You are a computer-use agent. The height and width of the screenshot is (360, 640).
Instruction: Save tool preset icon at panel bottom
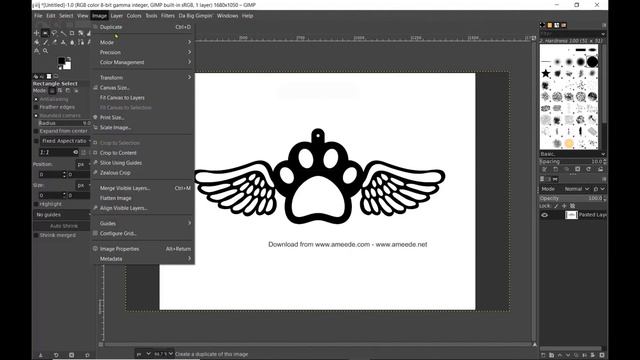click(x=40, y=355)
